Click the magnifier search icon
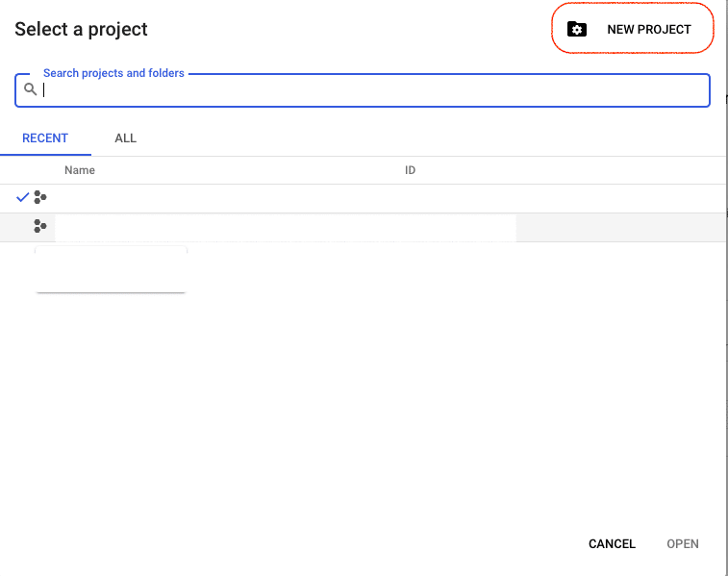This screenshot has height=576, width=728. [x=31, y=89]
